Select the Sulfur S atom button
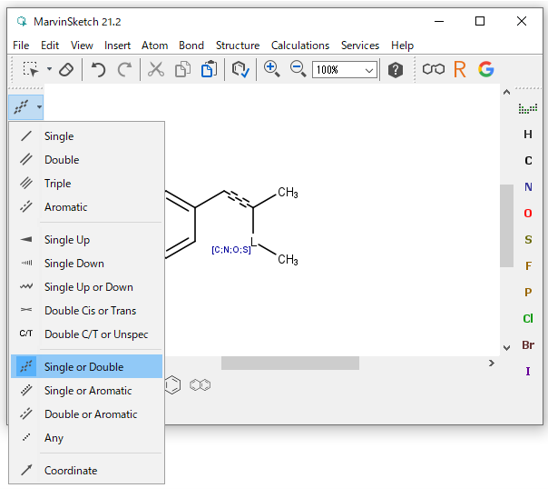Image resolution: width=548 pixels, height=489 pixels. pyautogui.click(x=528, y=239)
